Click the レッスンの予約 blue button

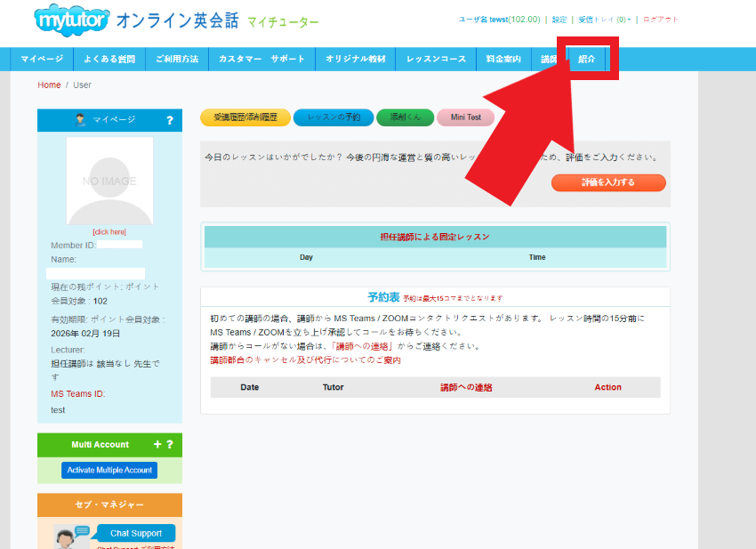coord(334,117)
